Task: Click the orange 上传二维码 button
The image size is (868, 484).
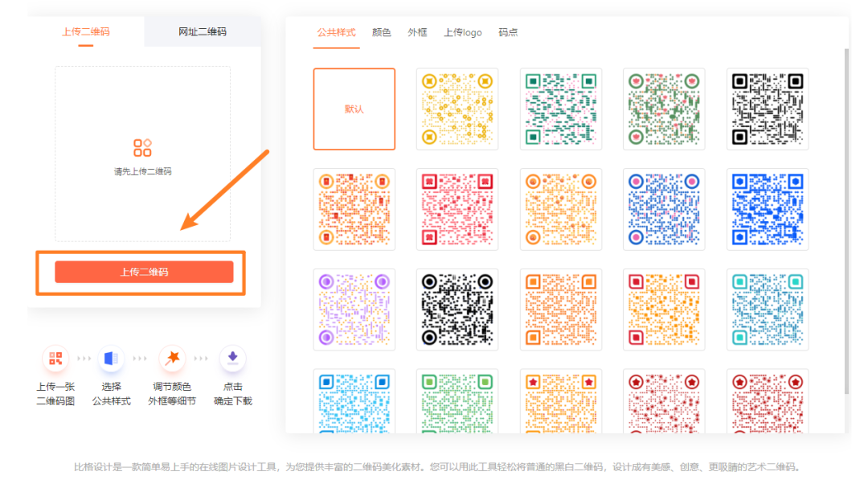Action: (144, 272)
